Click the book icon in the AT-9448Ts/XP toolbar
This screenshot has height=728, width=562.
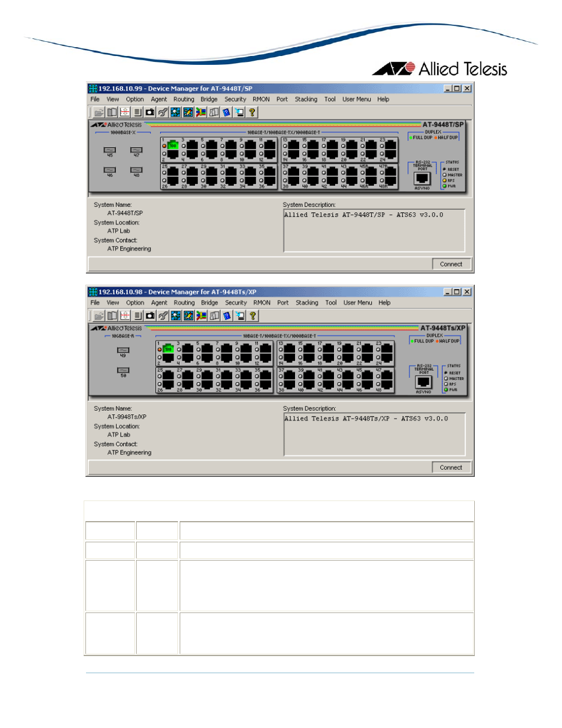pos(112,315)
